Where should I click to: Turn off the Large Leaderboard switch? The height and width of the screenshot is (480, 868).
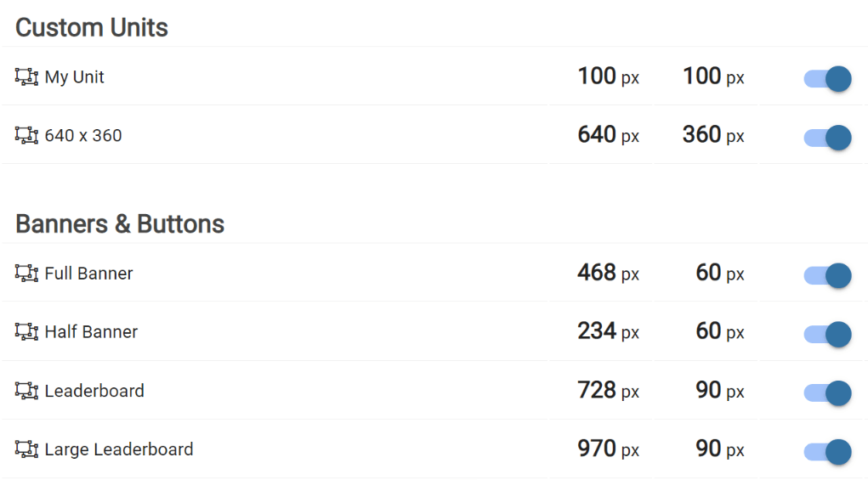[x=827, y=451]
